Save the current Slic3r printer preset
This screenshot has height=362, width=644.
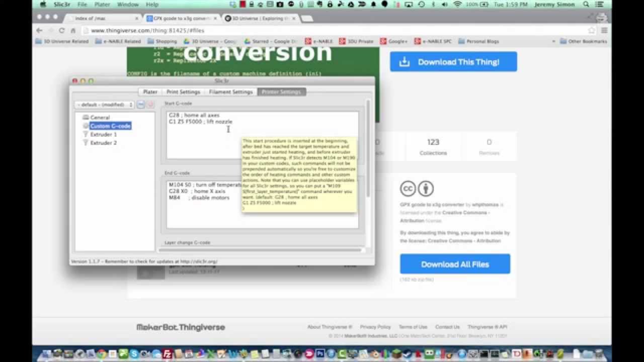[x=141, y=105]
